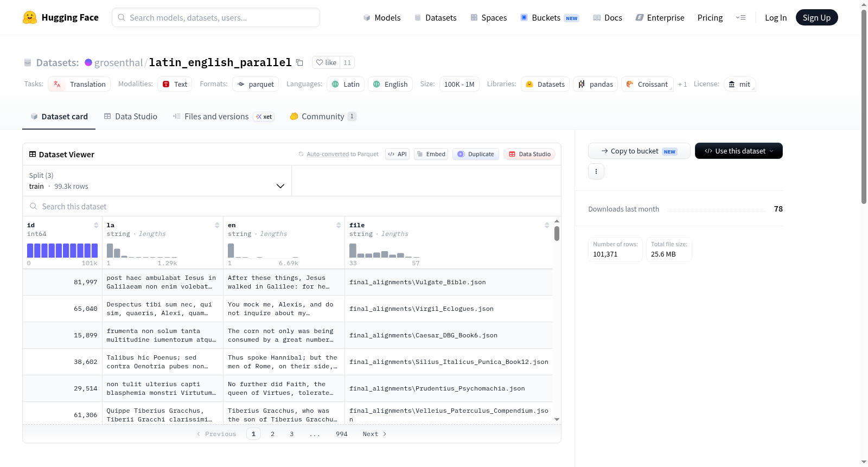The width and height of the screenshot is (868, 467).
Task: Select the Text modality tag
Action: pyautogui.click(x=175, y=84)
